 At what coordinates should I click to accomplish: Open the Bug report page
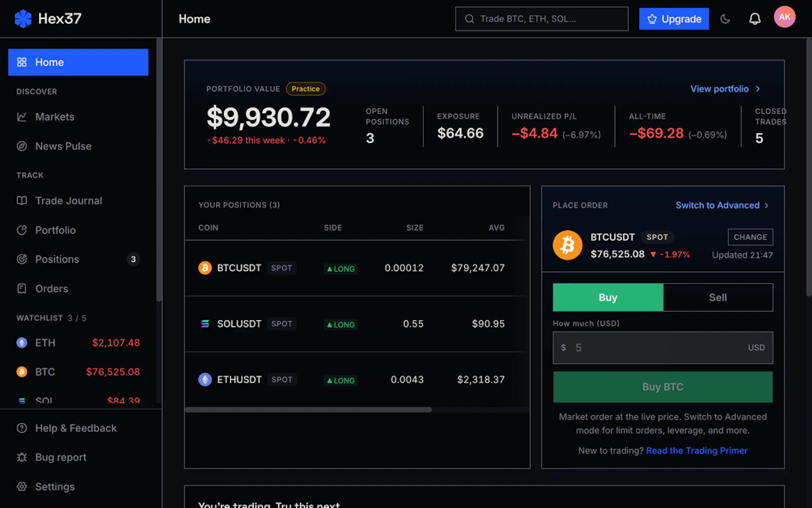pyautogui.click(x=78, y=457)
